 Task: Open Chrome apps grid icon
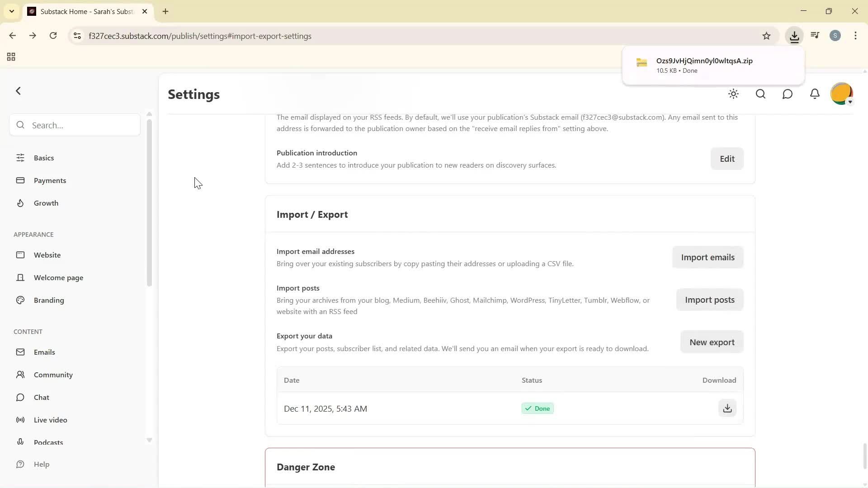[x=11, y=57]
